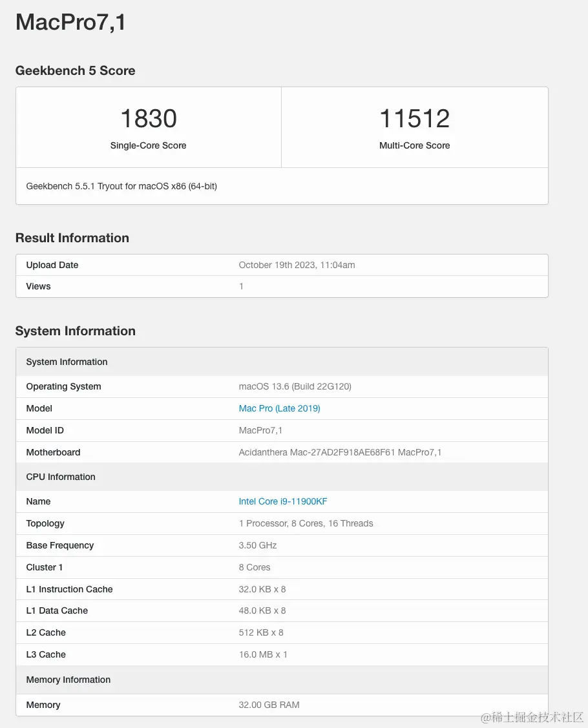Click the Base Frequency label
This screenshot has width=588, height=728.
point(60,546)
